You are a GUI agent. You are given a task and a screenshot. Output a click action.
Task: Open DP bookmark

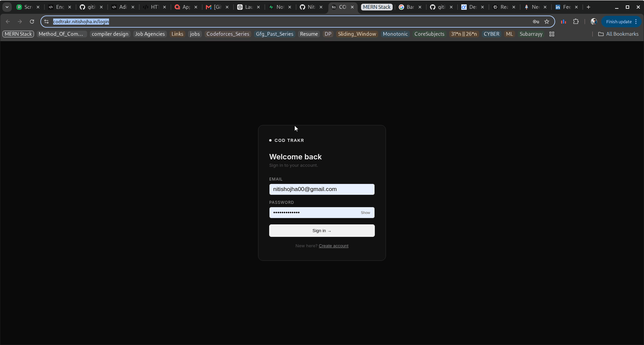click(328, 34)
